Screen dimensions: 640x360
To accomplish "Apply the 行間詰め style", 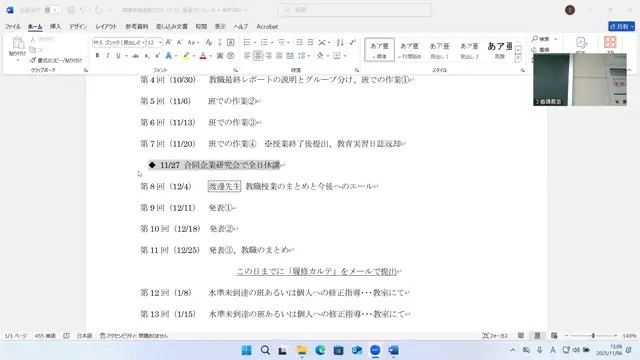I will (x=409, y=50).
